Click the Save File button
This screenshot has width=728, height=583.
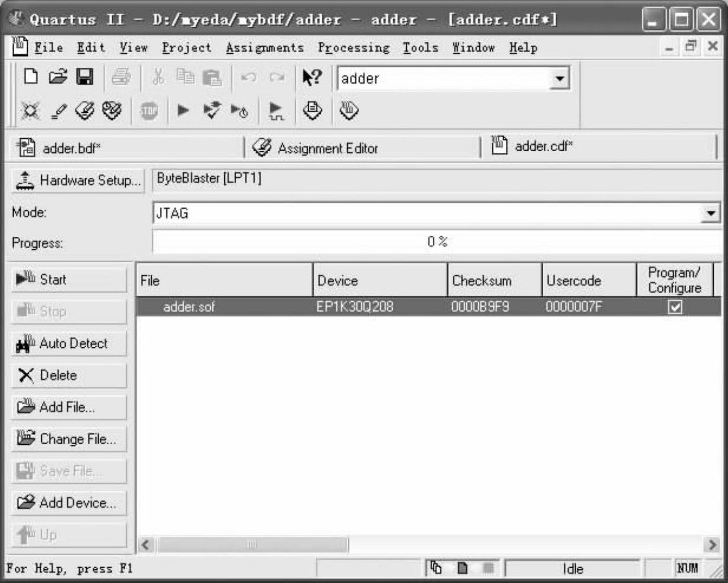(x=69, y=471)
